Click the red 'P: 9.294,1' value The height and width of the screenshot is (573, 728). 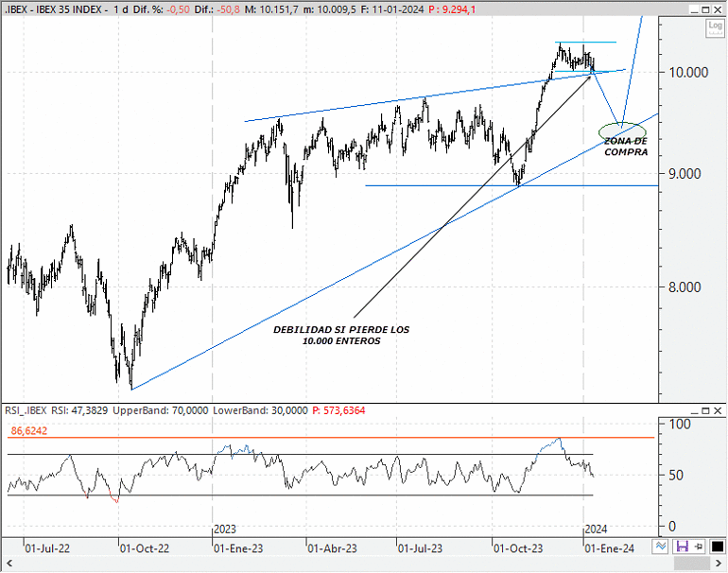click(x=452, y=9)
